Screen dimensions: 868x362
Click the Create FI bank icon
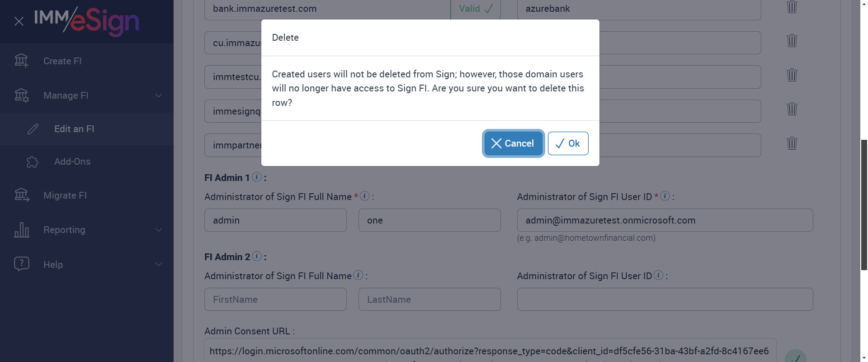pos(21,61)
